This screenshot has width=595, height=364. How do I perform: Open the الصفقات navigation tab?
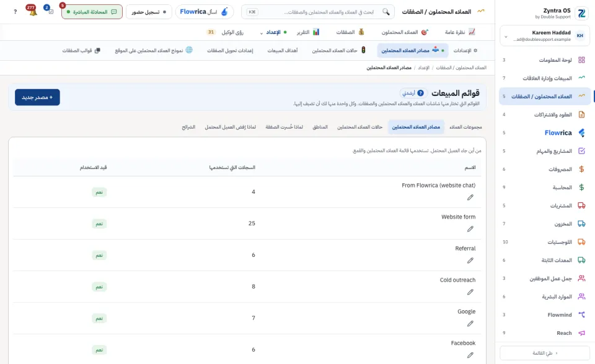click(350, 32)
